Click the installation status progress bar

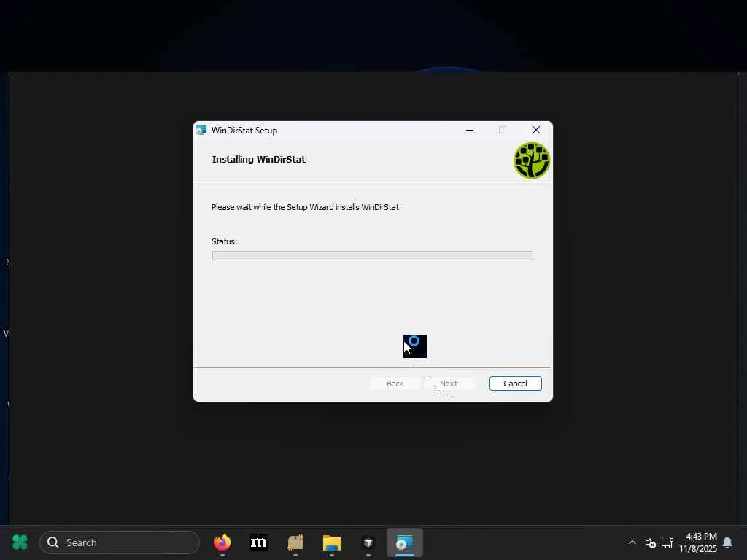point(373,256)
